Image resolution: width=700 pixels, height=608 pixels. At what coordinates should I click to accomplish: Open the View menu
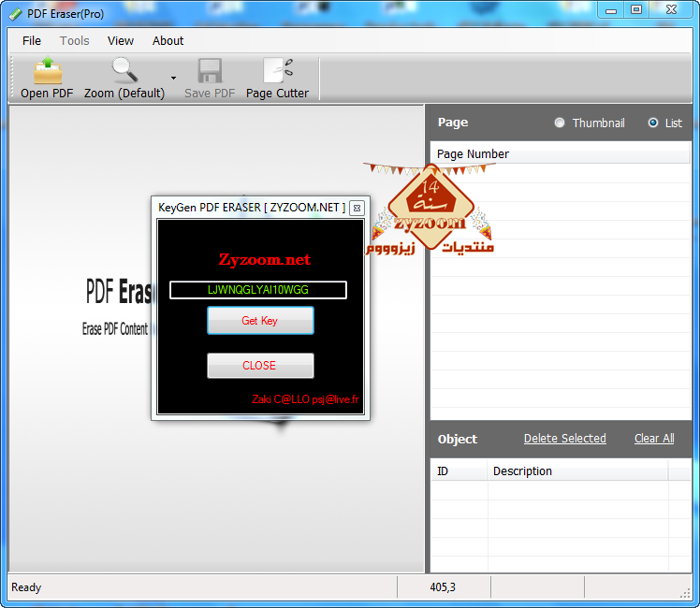point(120,40)
